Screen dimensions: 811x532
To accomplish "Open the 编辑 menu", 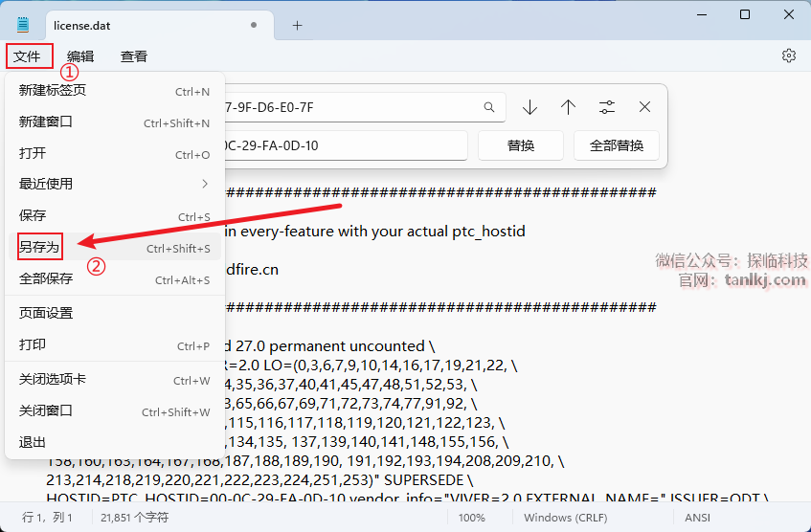I will (x=80, y=56).
